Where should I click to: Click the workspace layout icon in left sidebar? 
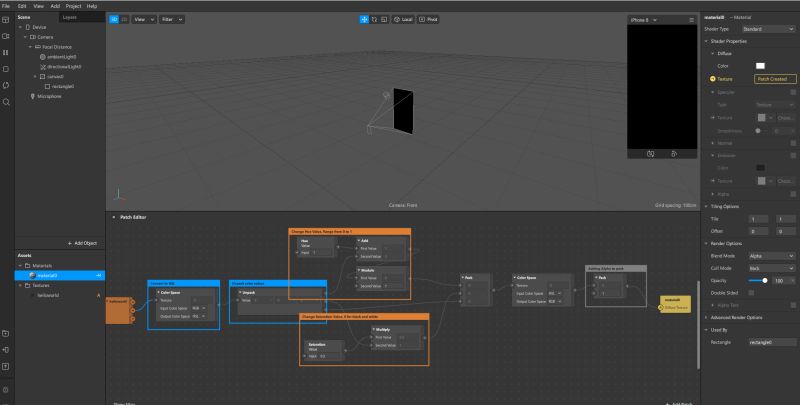(6, 20)
